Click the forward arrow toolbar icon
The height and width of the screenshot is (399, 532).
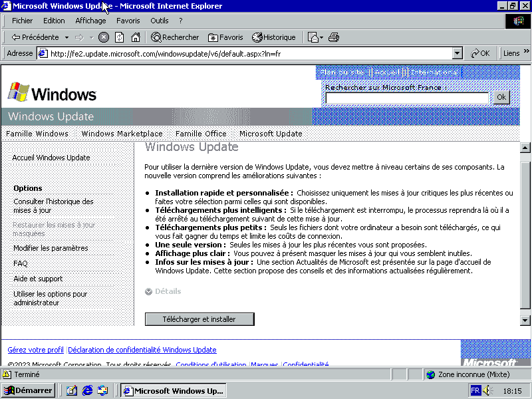(x=79, y=37)
